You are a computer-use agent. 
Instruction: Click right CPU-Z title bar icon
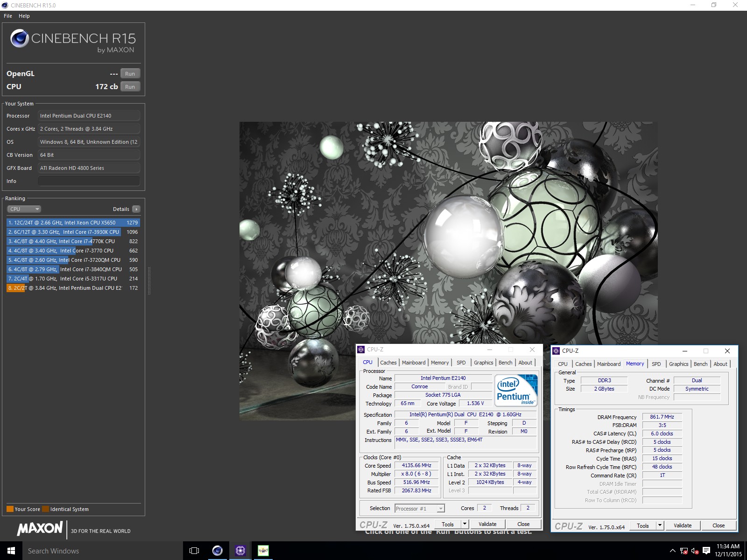[x=556, y=351]
